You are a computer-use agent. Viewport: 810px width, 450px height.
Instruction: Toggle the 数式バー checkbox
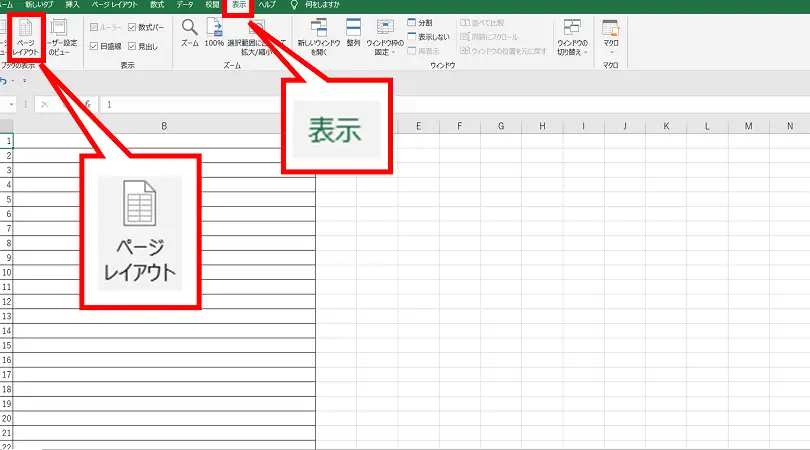point(145,27)
